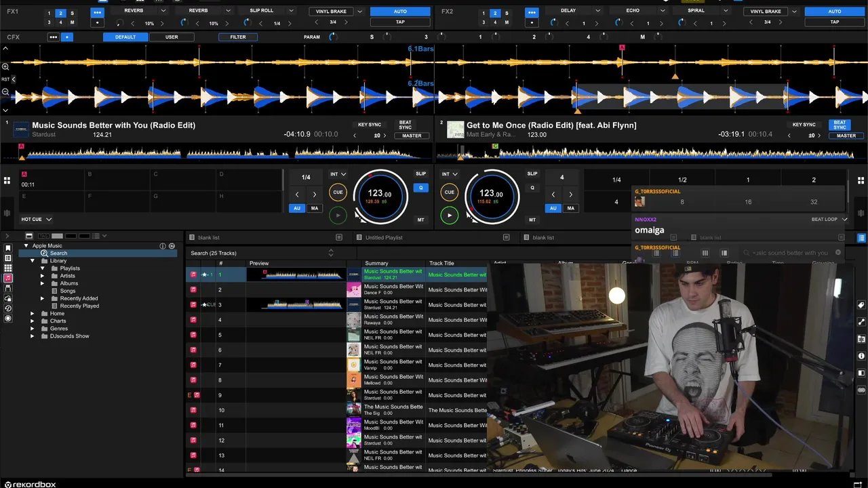Image resolution: width=868 pixels, height=488 pixels.
Task: Toggle deck 2 BEAT SYNC
Action: click(x=840, y=125)
